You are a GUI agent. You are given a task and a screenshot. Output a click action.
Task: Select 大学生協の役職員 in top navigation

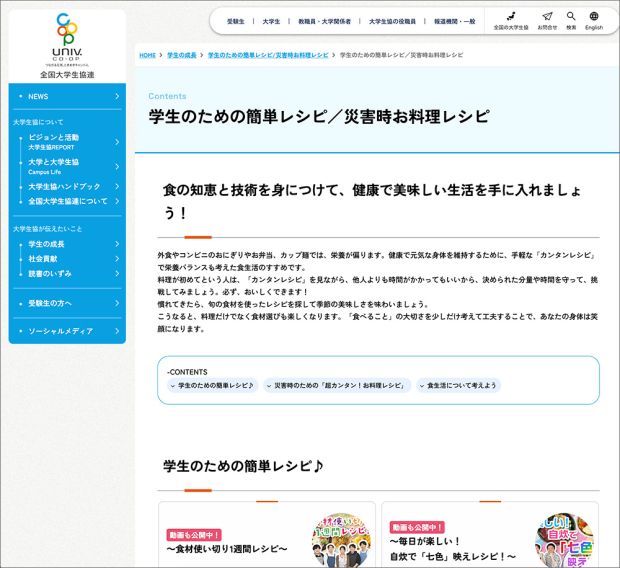click(392, 21)
